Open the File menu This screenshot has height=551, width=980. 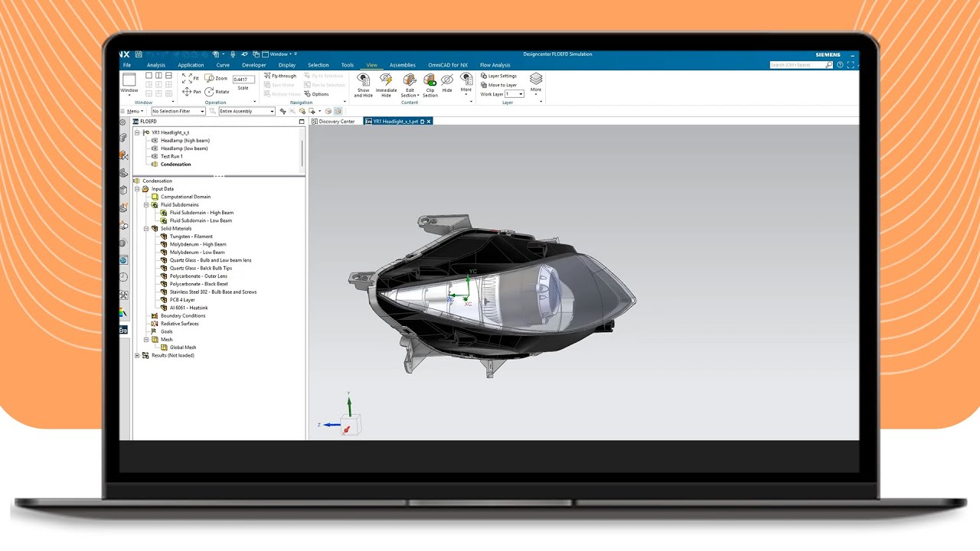(127, 65)
